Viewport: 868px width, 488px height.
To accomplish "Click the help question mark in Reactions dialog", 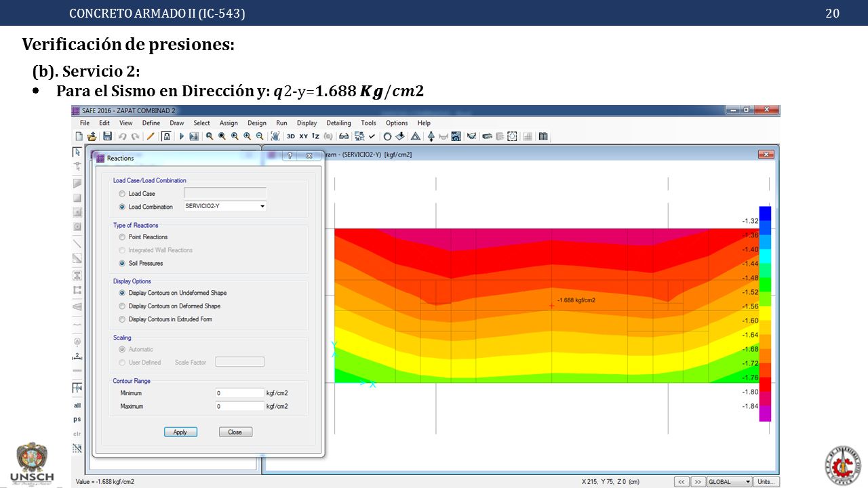I will click(290, 155).
